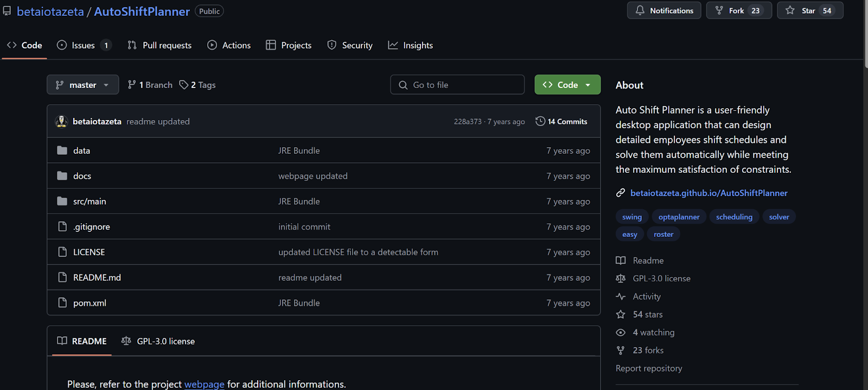
Task: Open commit hash 228a373
Action: click(468, 122)
